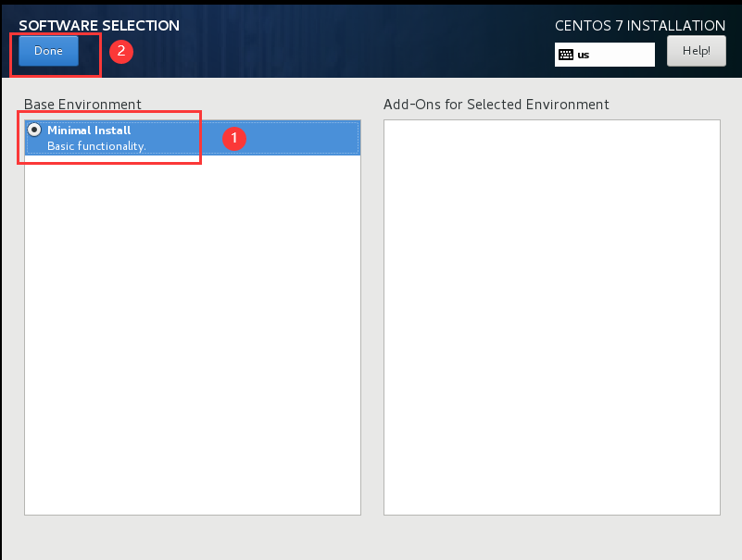Click the Add-Ons for Selected Environment list

pyautogui.click(x=552, y=317)
